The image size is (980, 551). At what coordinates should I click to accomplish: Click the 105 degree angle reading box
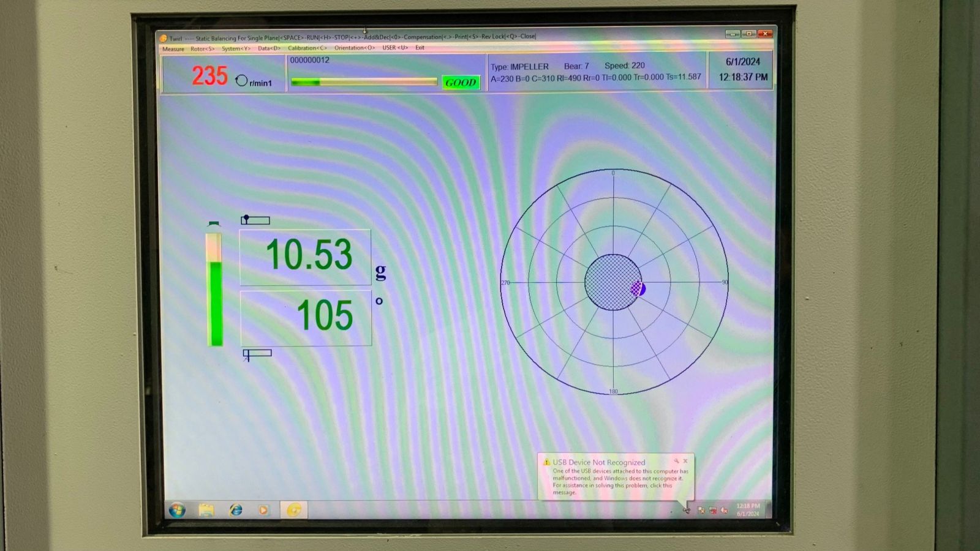(306, 318)
